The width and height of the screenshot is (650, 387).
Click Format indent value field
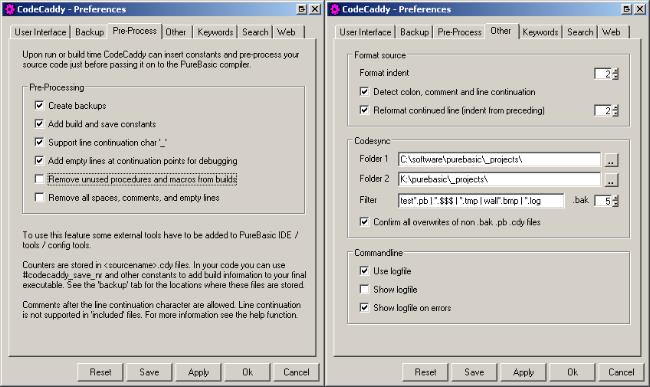pyautogui.click(x=603, y=74)
